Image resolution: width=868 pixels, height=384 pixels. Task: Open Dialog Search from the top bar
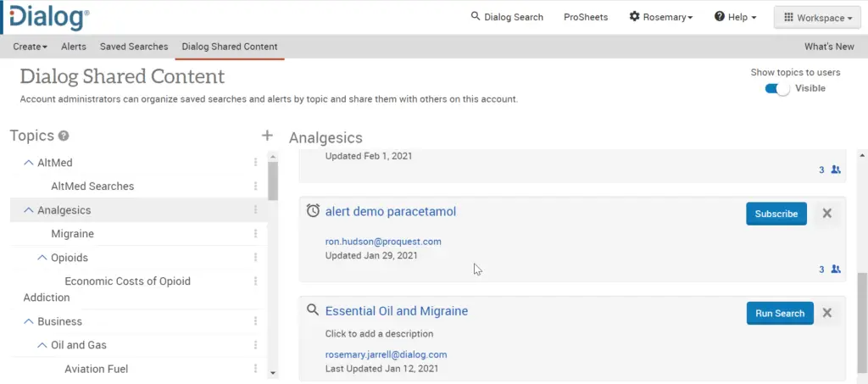click(x=507, y=17)
